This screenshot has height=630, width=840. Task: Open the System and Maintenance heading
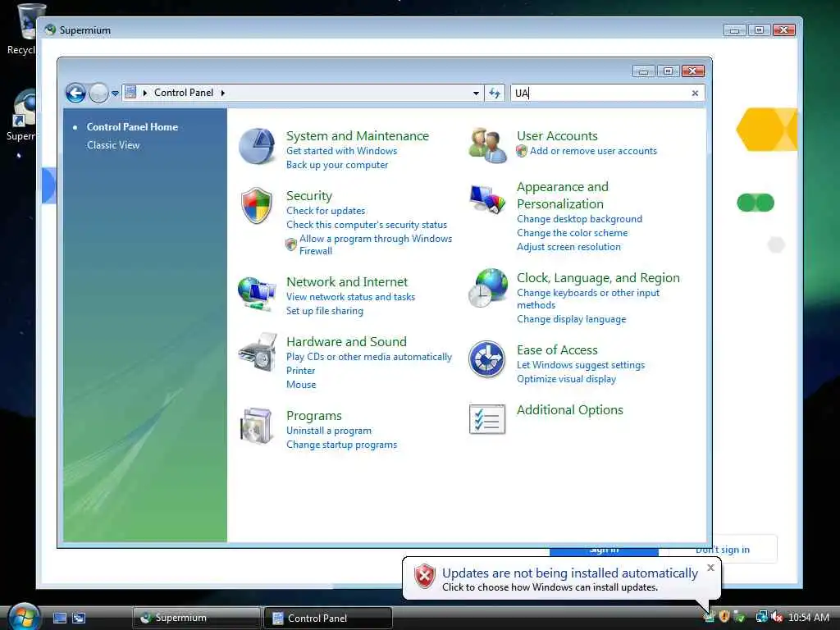358,136
